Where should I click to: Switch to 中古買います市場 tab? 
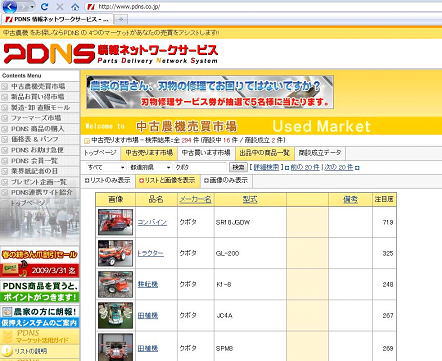point(206,153)
